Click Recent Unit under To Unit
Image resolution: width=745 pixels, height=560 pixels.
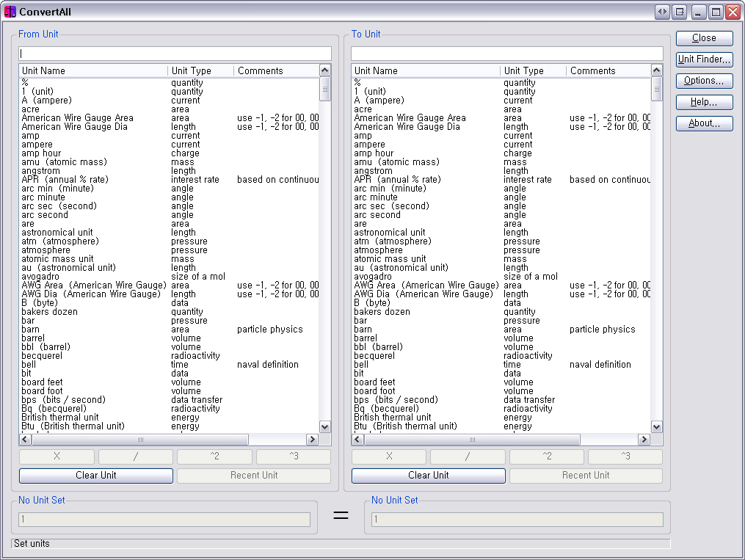pos(586,476)
